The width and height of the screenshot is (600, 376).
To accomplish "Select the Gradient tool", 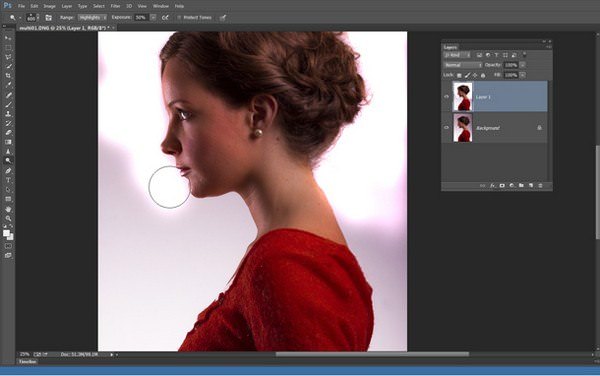I will [x=8, y=142].
